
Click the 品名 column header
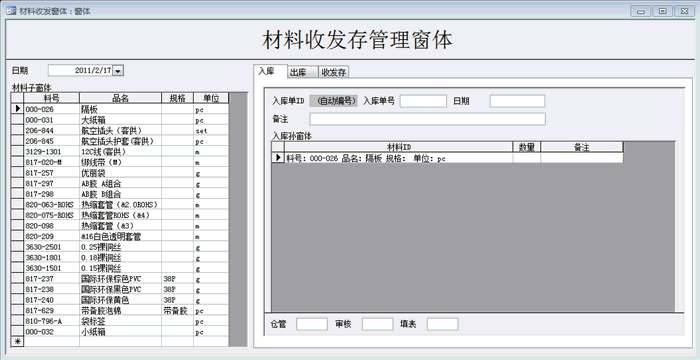[x=121, y=98]
